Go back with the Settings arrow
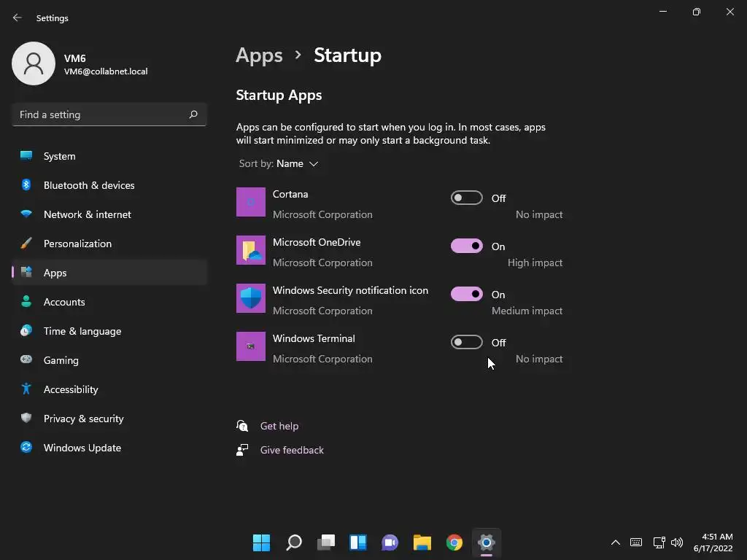 18,17
